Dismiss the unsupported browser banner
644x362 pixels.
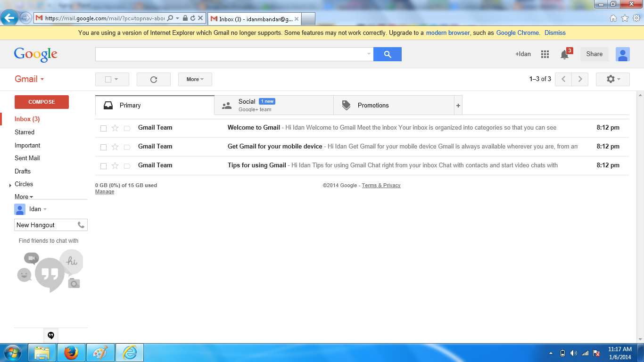[x=555, y=33]
